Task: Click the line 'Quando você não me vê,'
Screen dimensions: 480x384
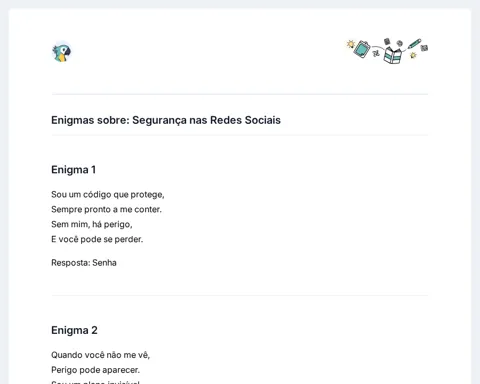Action: [x=101, y=355]
